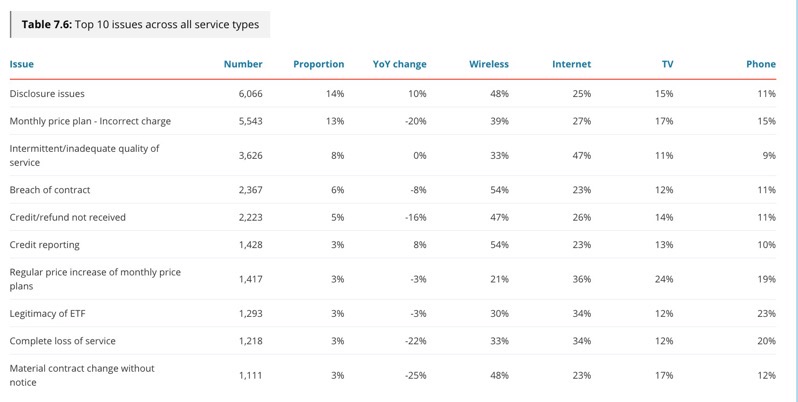This screenshot has height=402, width=798.
Task: Click the Internet column header
Action: tap(571, 64)
